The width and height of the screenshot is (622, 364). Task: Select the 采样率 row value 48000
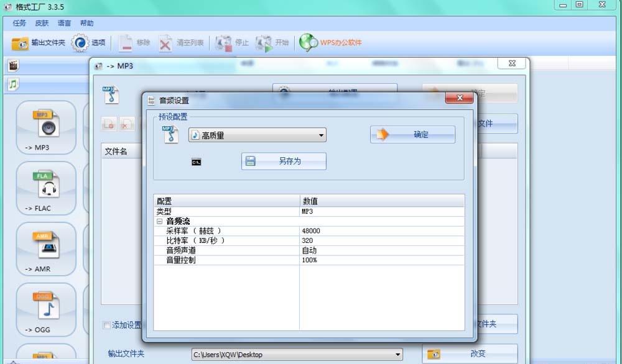(x=311, y=231)
